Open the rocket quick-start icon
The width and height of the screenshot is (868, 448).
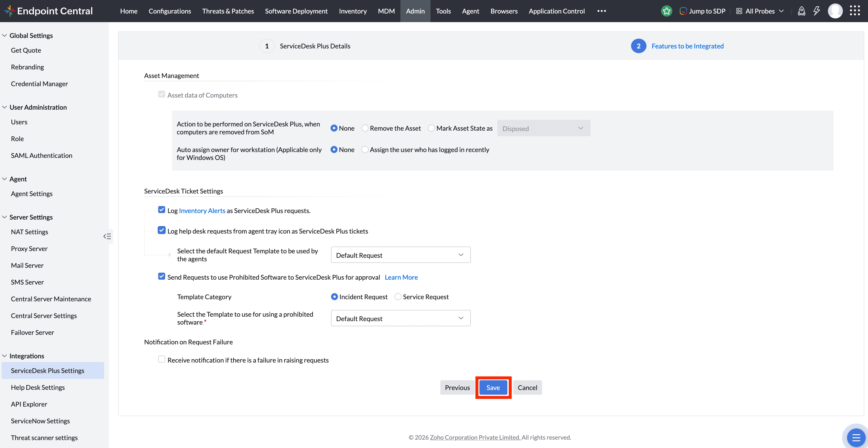click(x=802, y=11)
